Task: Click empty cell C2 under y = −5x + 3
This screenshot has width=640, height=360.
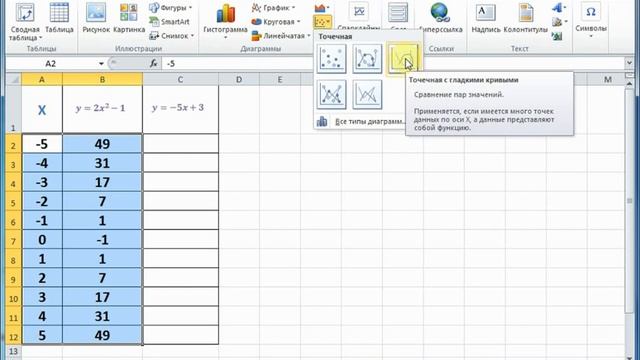Action: click(x=180, y=144)
